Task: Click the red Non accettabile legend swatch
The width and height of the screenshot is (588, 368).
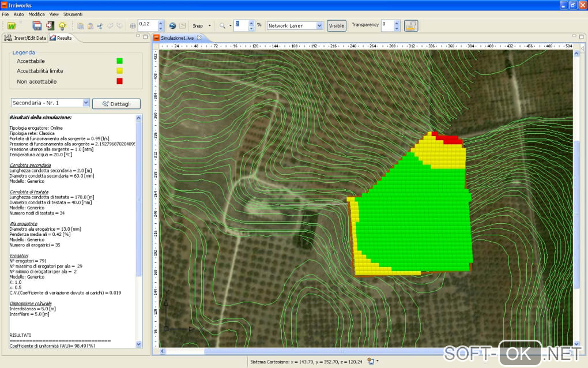Action: pos(120,81)
